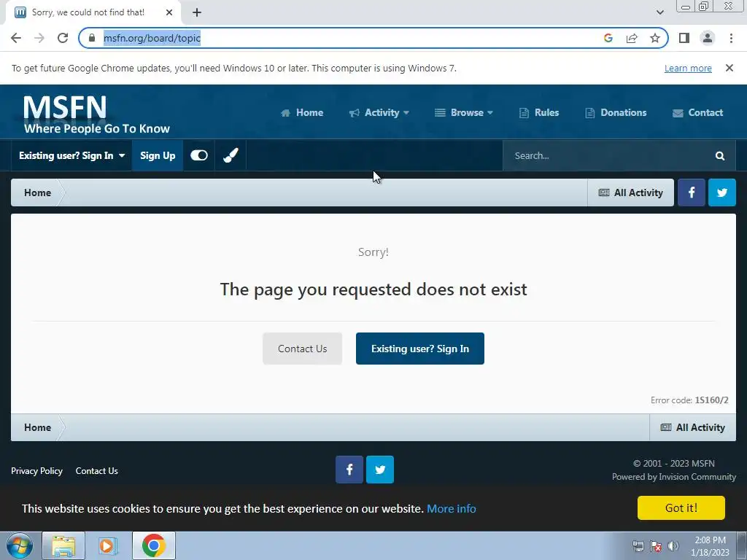Screen dimensions: 747x560
Task: Click the browser back arrow
Action: click(16, 38)
